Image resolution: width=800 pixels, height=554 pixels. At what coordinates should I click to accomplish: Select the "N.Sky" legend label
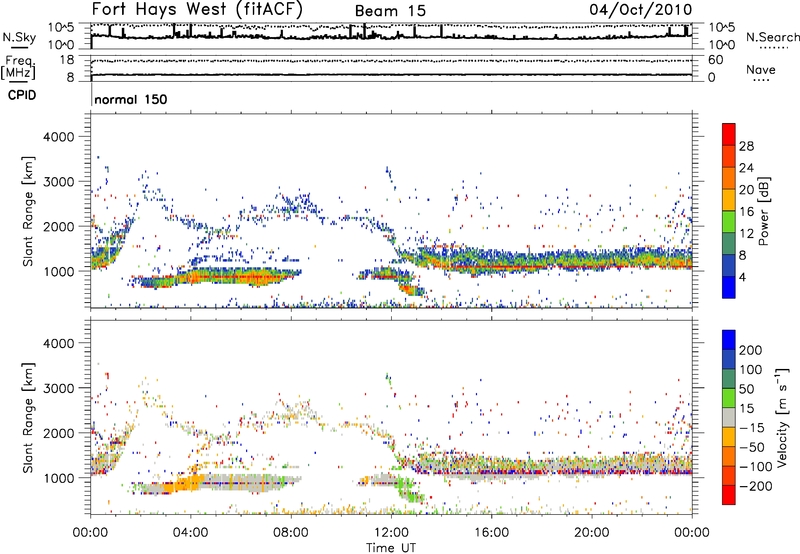pos(19,37)
